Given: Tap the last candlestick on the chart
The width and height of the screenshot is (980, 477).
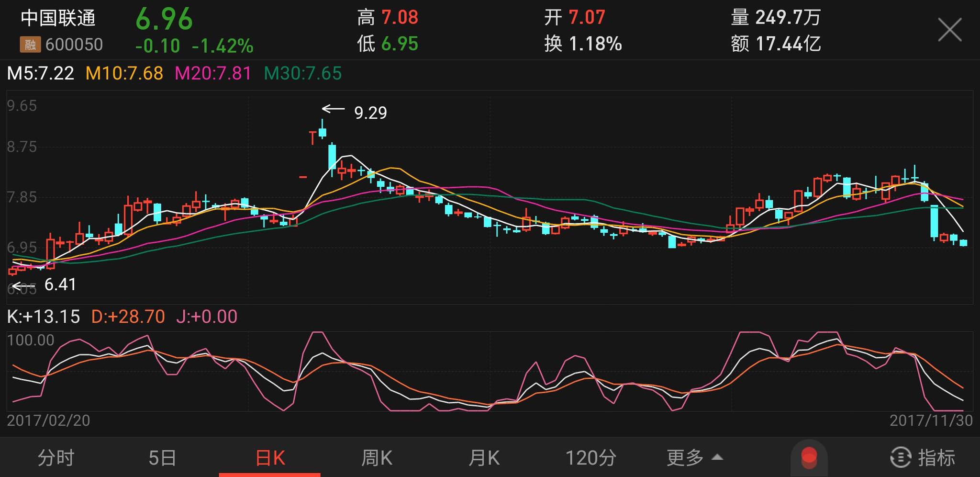Looking at the screenshot, I should [x=963, y=243].
